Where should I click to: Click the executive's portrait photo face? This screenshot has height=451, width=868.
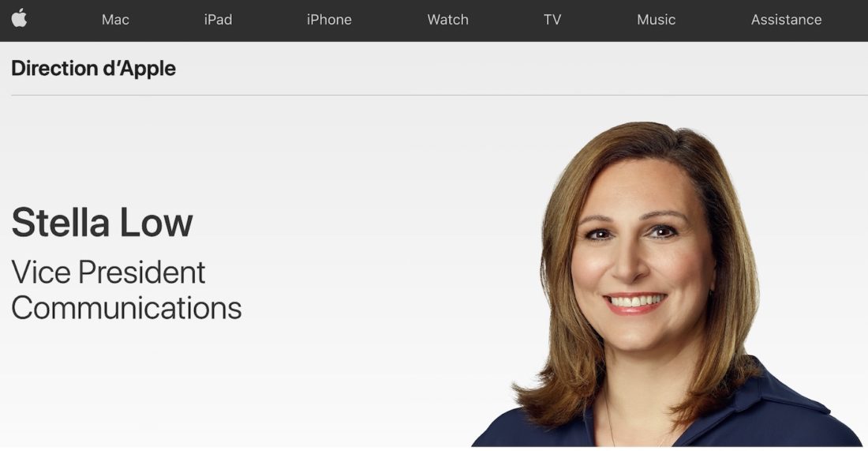(635, 253)
